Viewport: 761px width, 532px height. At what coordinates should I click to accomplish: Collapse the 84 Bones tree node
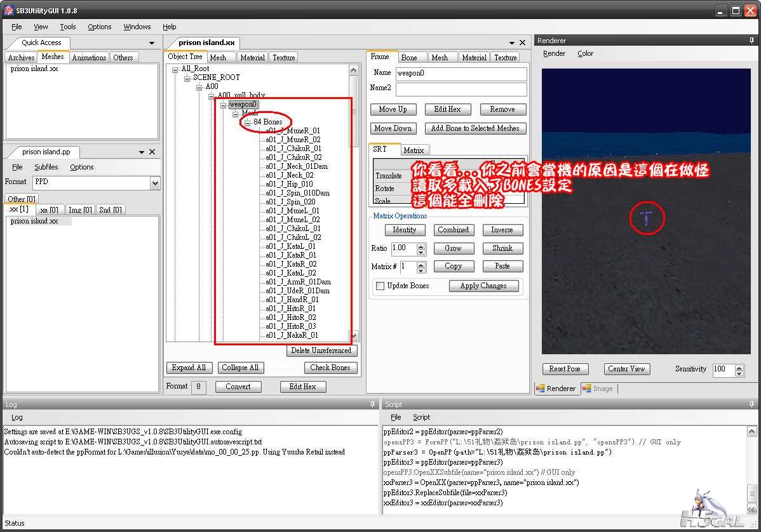pos(248,122)
